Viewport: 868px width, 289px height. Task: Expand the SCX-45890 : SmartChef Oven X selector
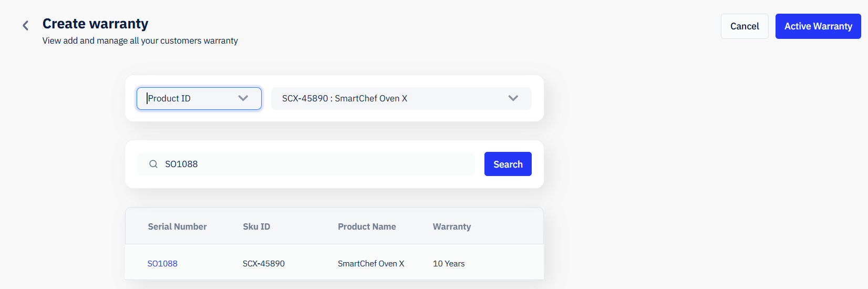click(x=401, y=98)
